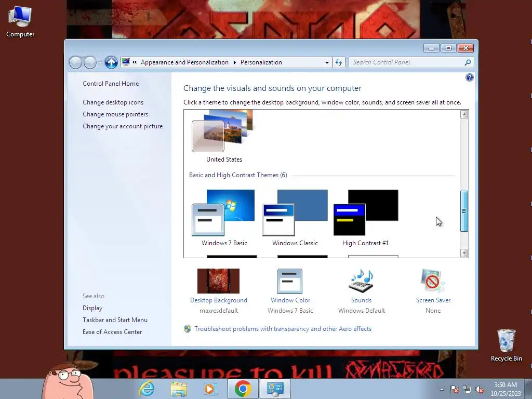The image size is (532, 399).
Task: Open the Desktop Background picture icon
Action: 219,281
